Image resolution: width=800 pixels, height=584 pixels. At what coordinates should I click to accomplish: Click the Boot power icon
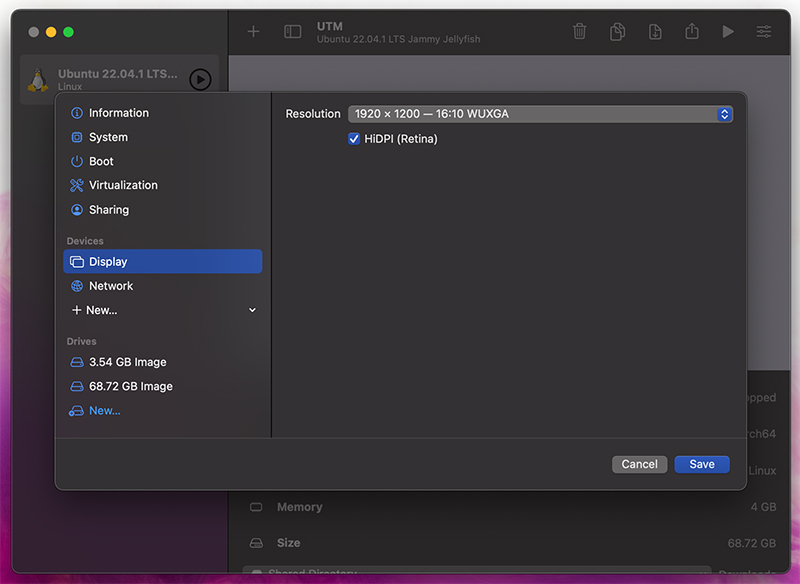(x=77, y=161)
